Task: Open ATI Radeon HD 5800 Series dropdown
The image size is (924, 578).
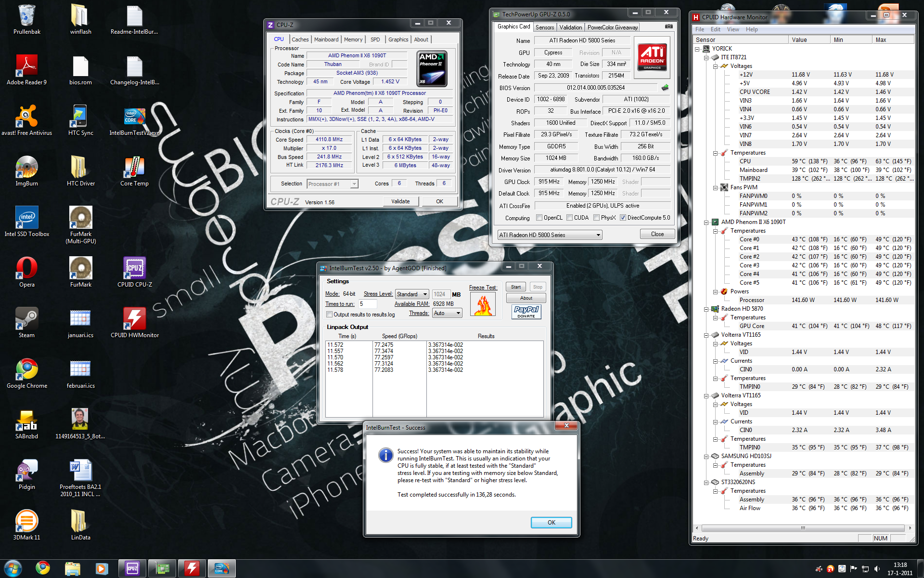Action: click(x=550, y=235)
